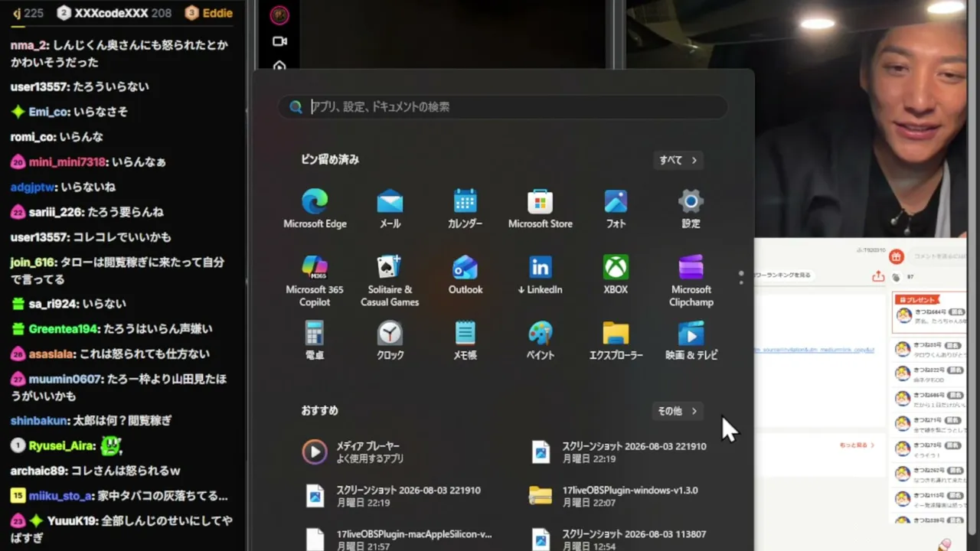Click chat username join_616
Viewport: 980px width, 551px height.
(x=32, y=262)
